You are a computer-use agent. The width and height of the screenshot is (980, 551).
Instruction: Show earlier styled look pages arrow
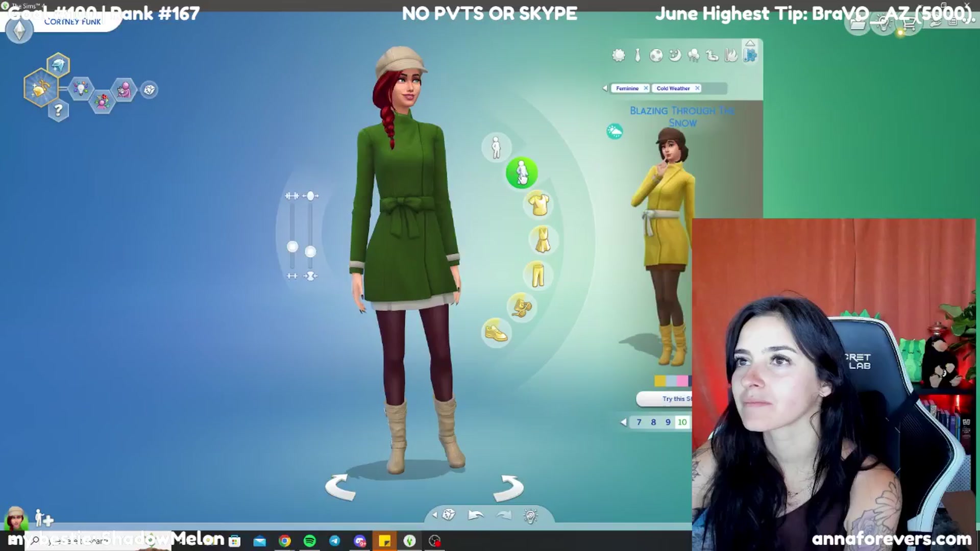[623, 422]
